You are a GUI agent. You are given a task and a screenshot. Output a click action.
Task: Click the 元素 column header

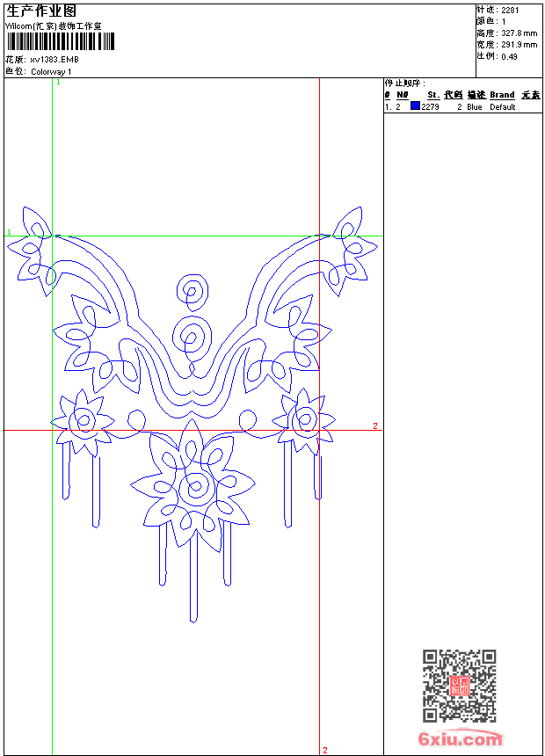[531, 95]
